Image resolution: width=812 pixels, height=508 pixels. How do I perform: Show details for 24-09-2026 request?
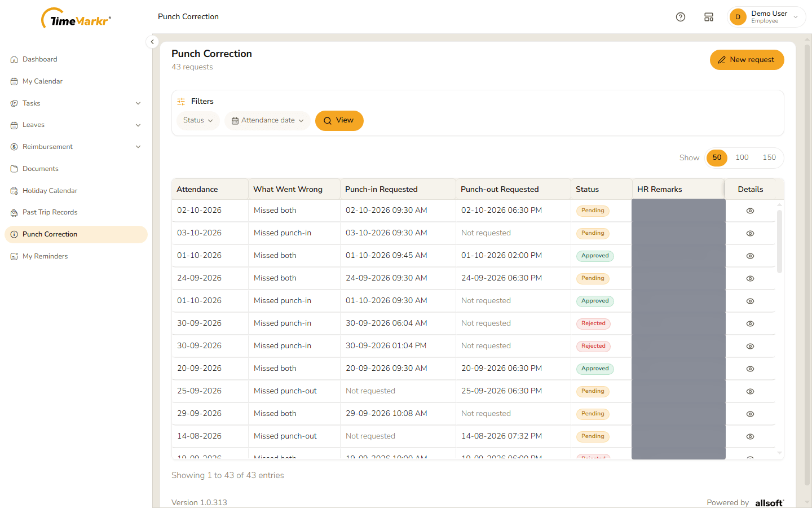pyautogui.click(x=750, y=278)
